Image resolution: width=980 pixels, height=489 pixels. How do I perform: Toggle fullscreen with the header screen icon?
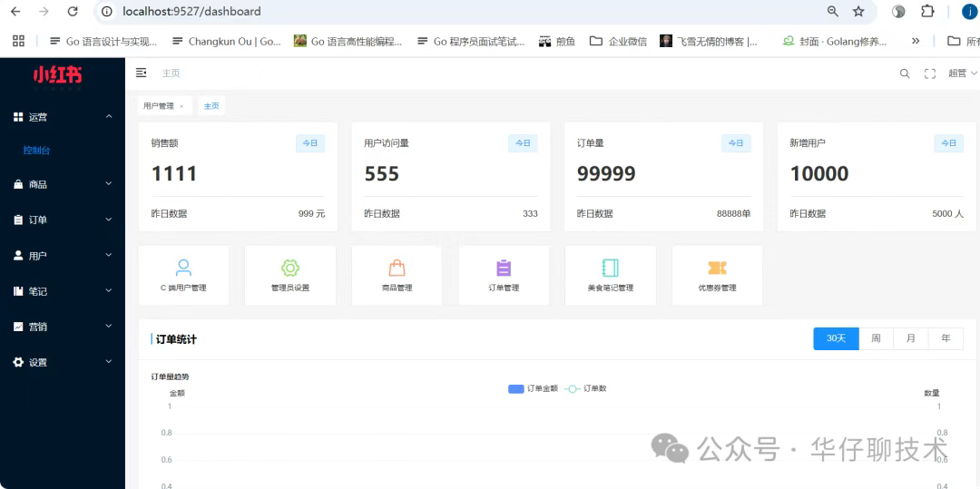coord(930,73)
